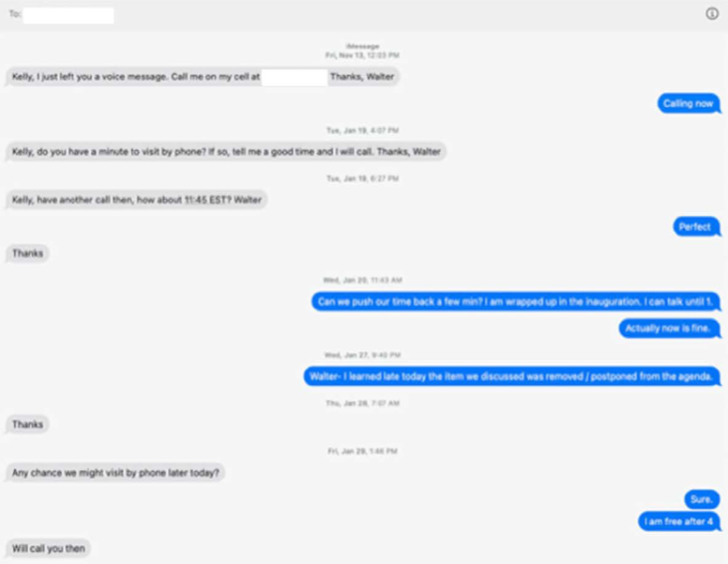Select 'Any chance we might visit' message
The width and height of the screenshot is (728, 564).
coord(115,473)
